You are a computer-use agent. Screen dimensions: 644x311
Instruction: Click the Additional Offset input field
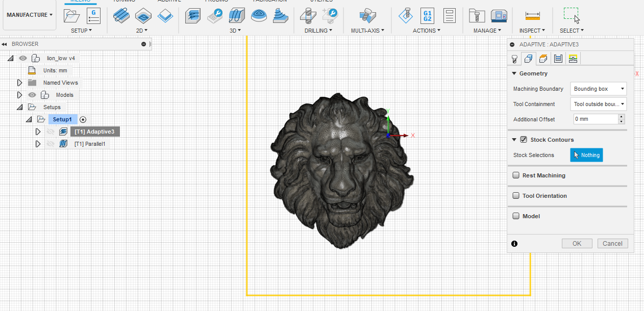coord(595,119)
